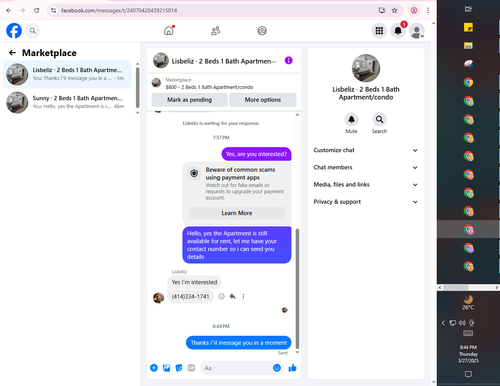Click the Lisbeliz listing thumbnail in right panel

click(x=366, y=68)
